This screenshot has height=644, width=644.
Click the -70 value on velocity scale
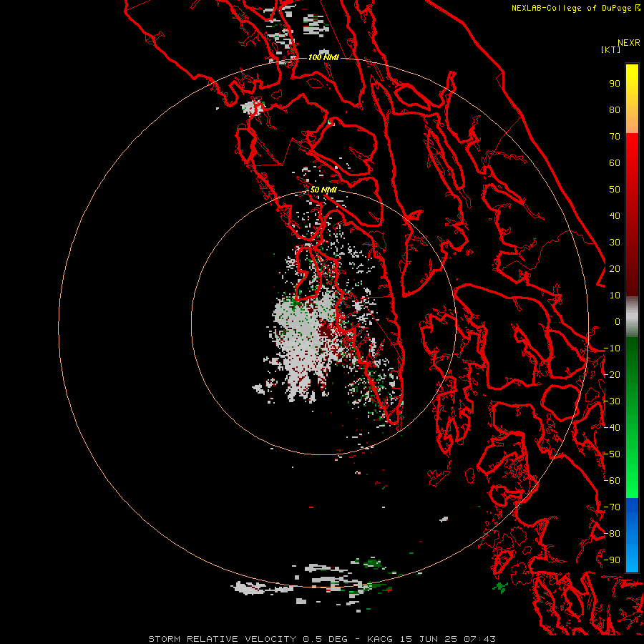(612, 507)
